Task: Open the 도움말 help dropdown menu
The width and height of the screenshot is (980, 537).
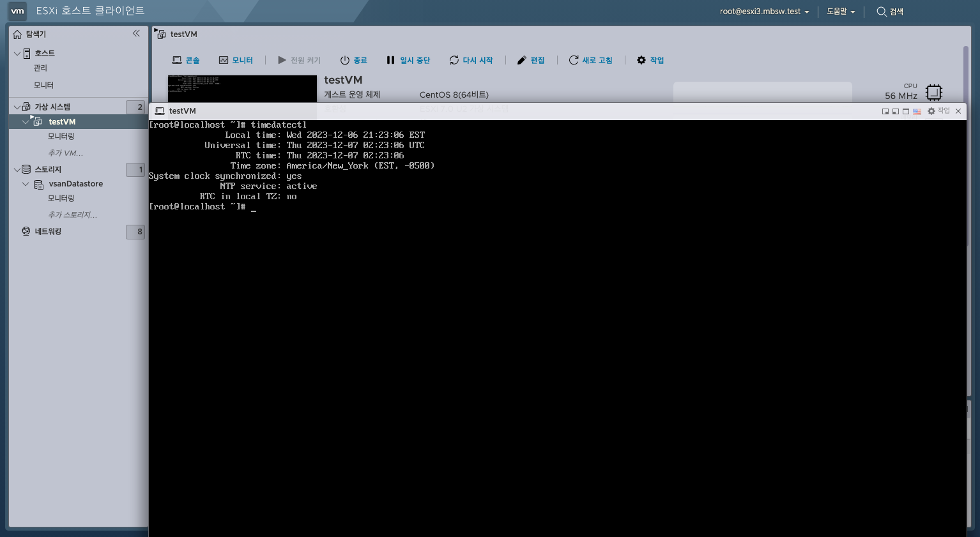Action: point(841,11)
